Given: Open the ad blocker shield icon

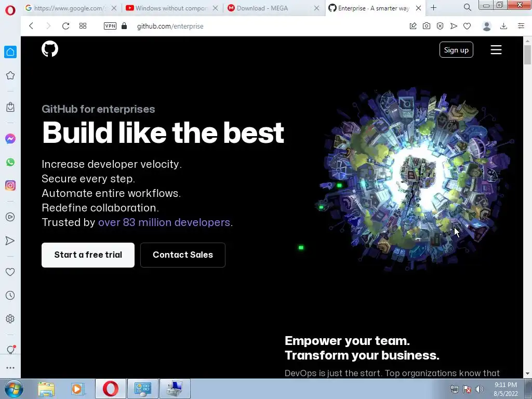Looking at the screenshot, I should point(440,26).
